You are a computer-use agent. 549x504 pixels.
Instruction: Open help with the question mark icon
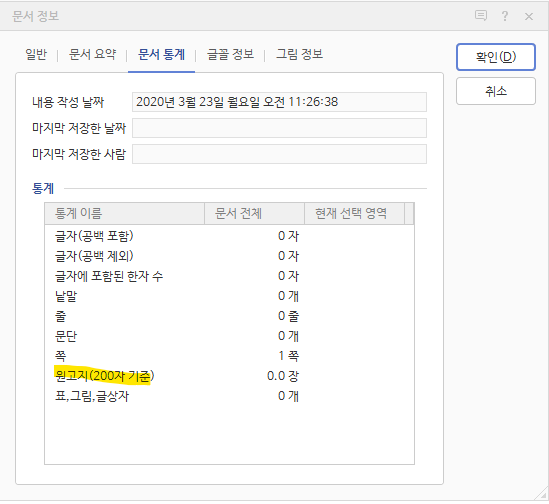tap(505, 16)
